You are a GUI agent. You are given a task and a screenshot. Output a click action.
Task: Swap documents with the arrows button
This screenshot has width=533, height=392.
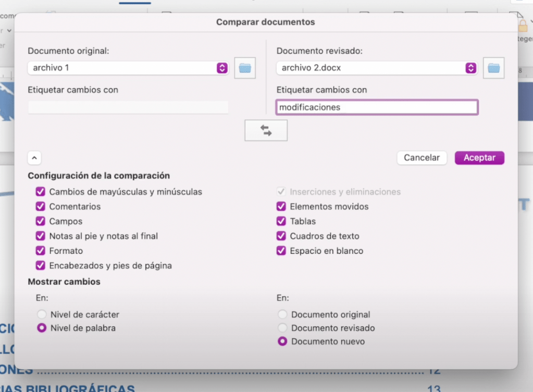(266, 130)
